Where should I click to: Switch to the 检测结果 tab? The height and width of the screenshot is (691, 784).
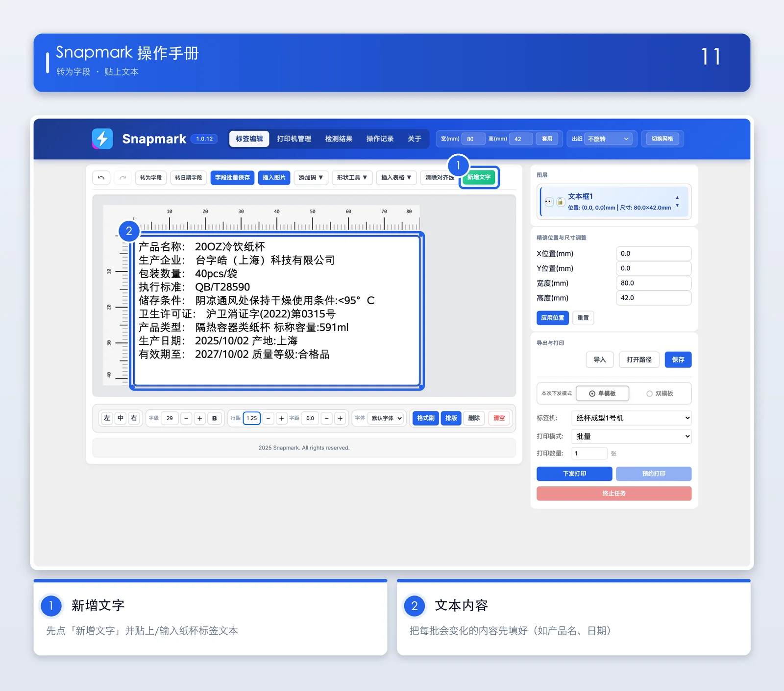click(339, 139)
